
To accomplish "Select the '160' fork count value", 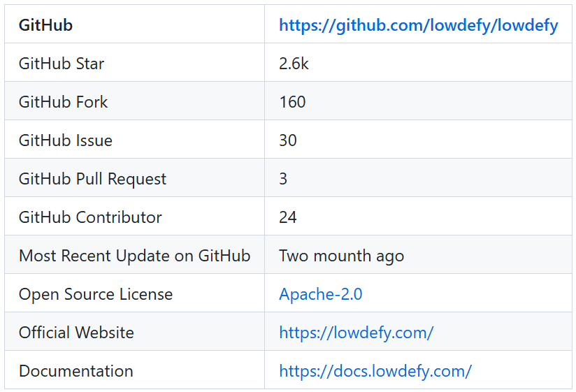I will tap(292, 102).
